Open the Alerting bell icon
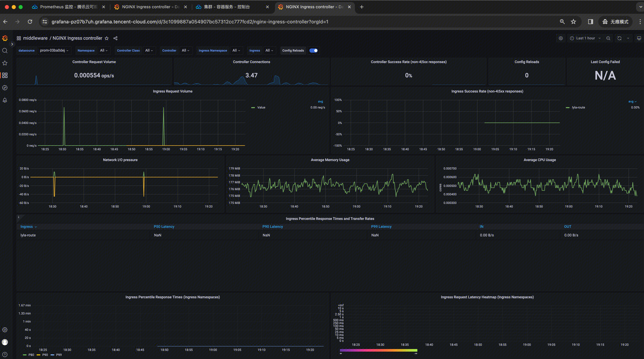The height and width of the screenshot is (359, 644). coord(5,100)
